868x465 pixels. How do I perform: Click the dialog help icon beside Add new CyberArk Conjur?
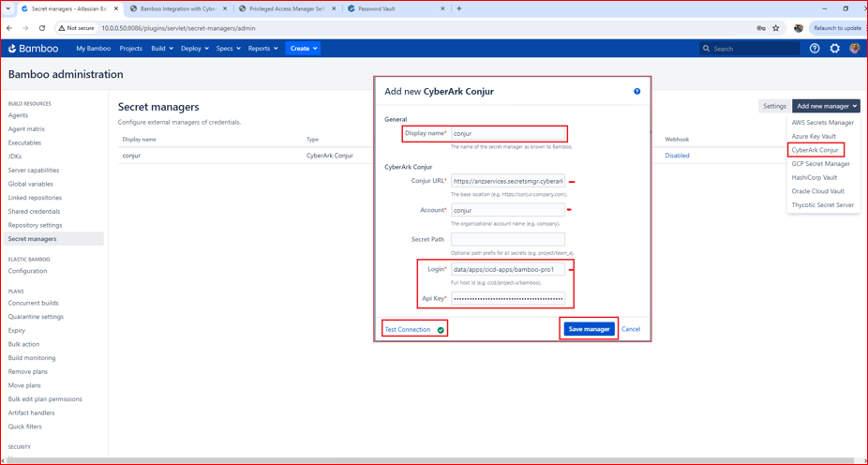point(636,91)
